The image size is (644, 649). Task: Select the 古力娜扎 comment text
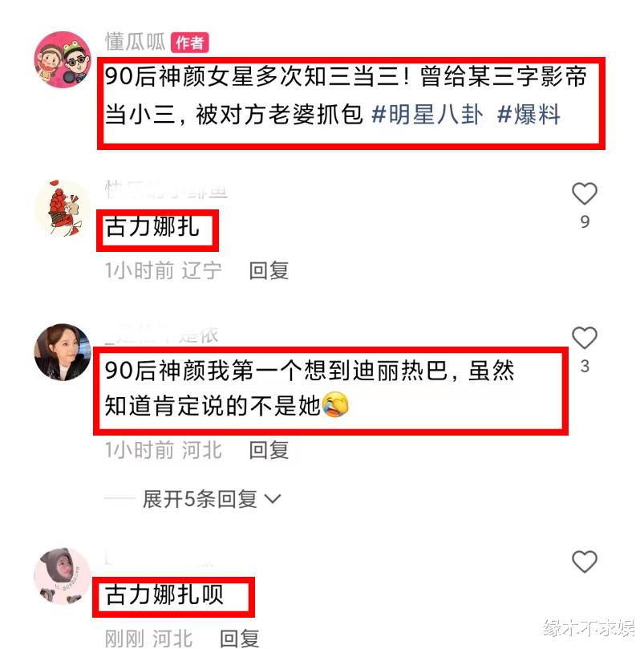point(152,227)
